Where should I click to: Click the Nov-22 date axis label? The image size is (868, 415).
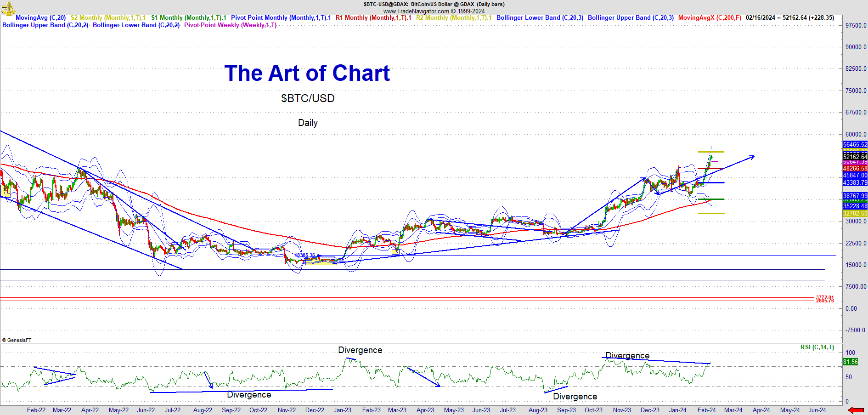pyautogui.click(x=287, y=410)
